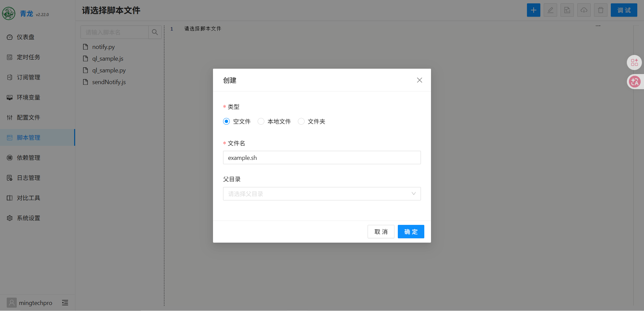Click the blue plus create button
644x311 pixels.
[534, 10]
